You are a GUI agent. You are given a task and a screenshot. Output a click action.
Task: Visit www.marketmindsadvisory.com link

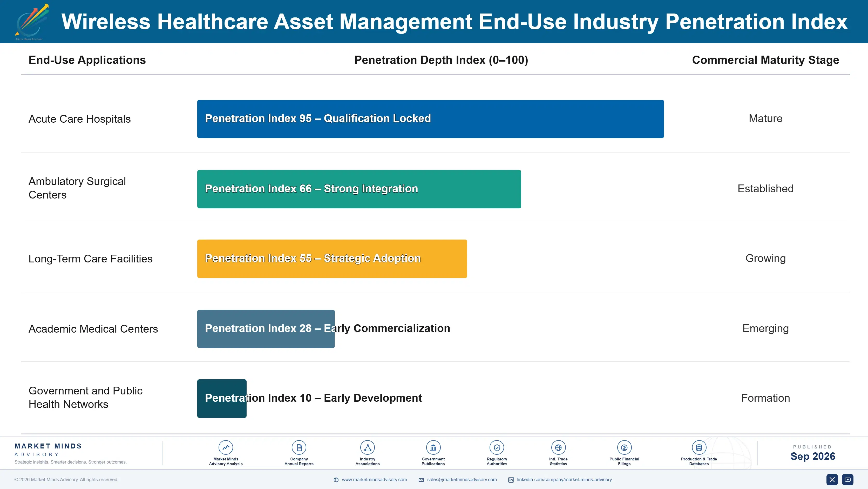point(374,480)
